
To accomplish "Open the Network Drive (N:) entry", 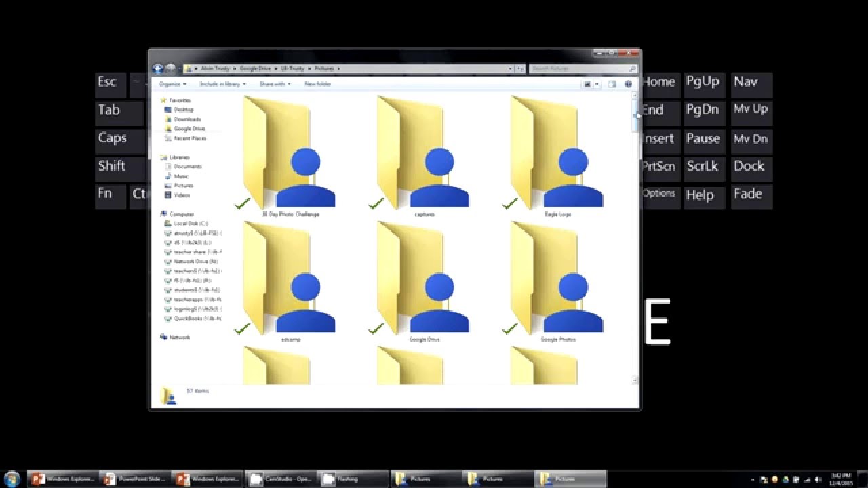I will click(x=191, y=261).
